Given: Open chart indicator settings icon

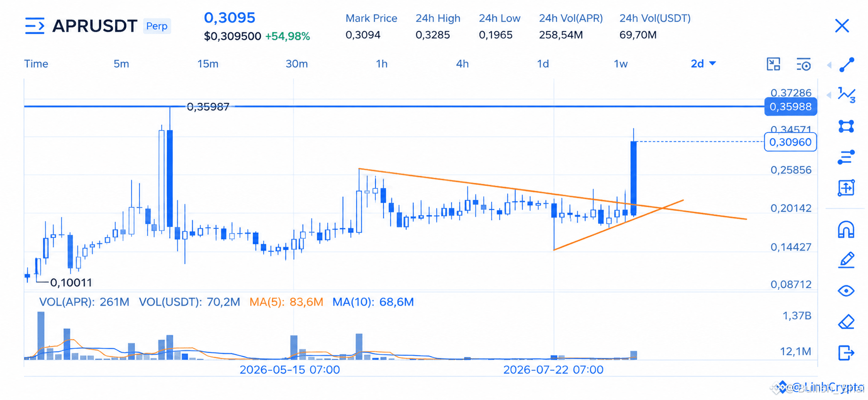Looking at the screenshot, I should (x=804, y=64).
